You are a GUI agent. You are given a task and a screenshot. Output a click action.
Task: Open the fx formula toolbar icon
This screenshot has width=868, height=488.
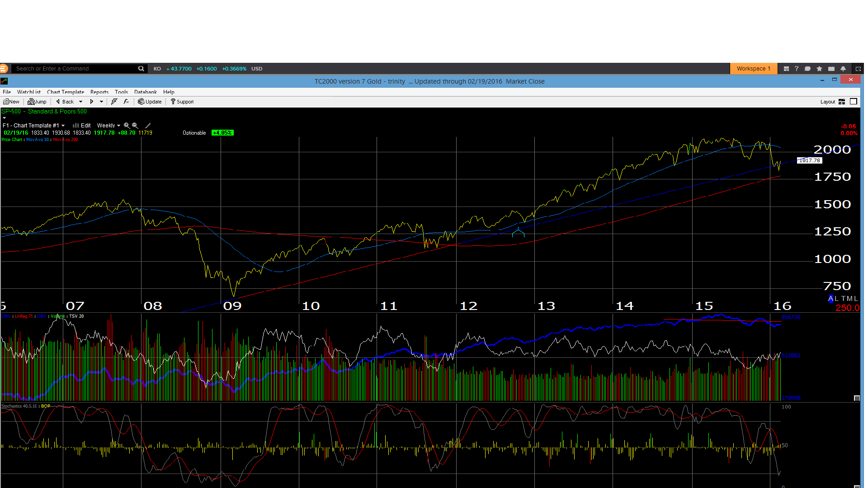(x=126, y=102)
